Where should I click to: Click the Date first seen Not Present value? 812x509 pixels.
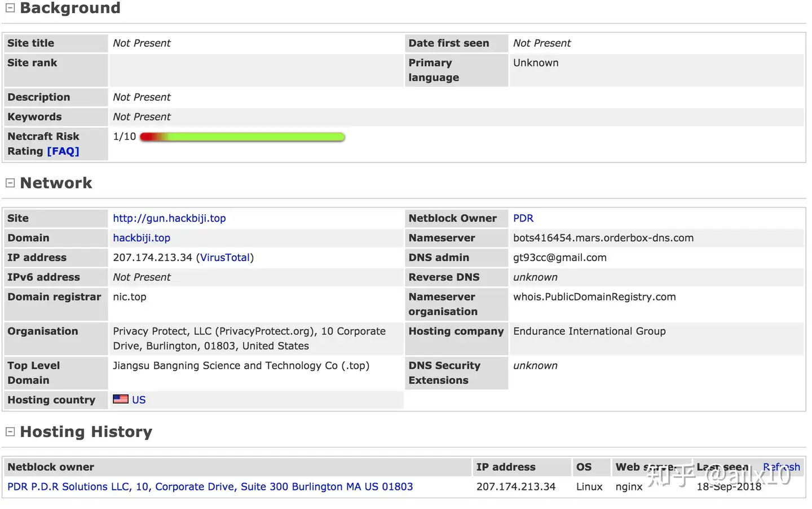click(542, 43)
